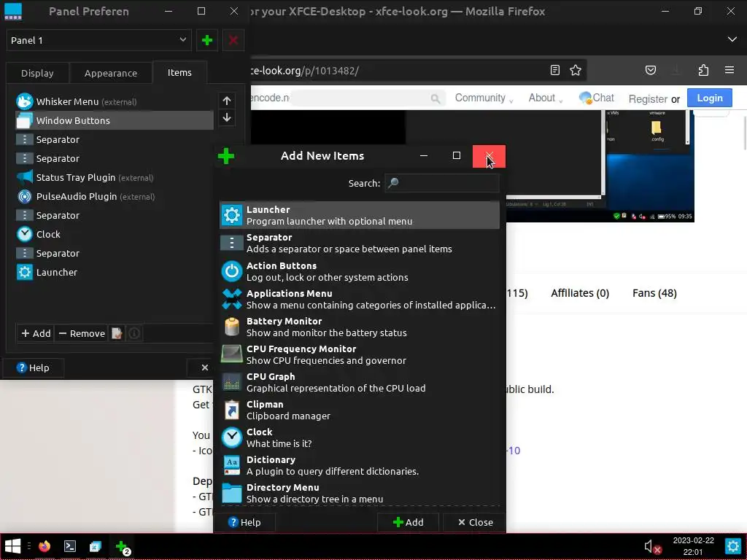Screen dimensions: 747x560
Task: Click the edit item properties icon
Action: tap(117, 333)
